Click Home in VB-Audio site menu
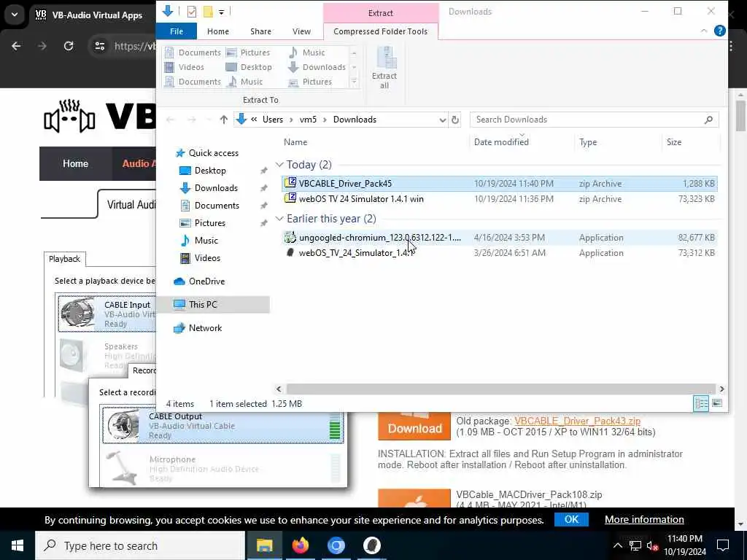 click(75, 164)
